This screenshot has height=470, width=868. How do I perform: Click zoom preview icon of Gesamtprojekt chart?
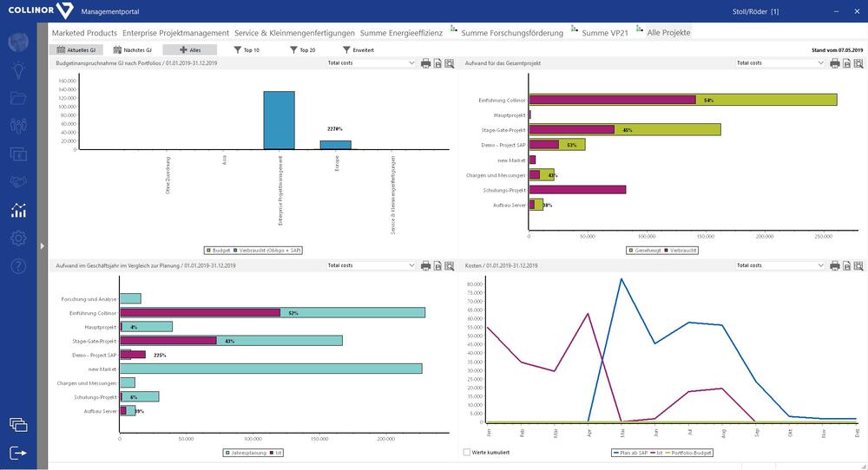pyautogui.click(x=858, y=63)
